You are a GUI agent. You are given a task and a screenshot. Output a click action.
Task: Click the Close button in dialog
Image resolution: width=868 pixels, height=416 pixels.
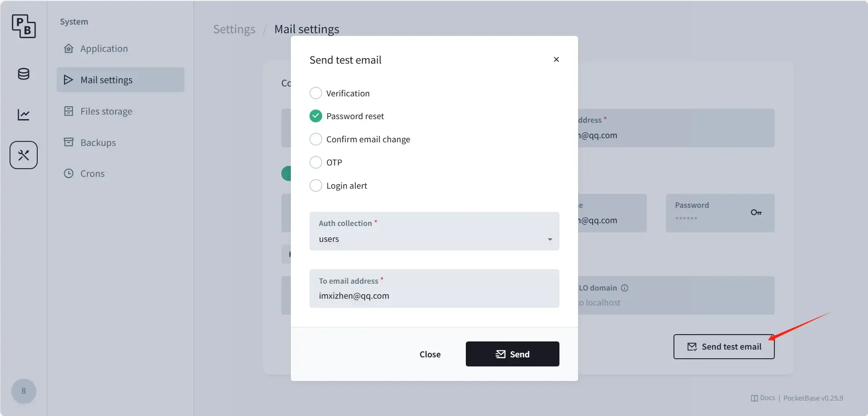(x=430, y=354)
